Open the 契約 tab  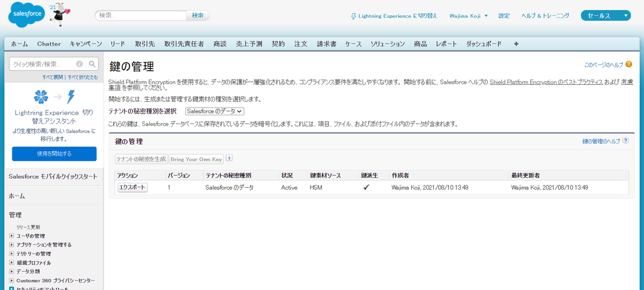tap(278, 44)
